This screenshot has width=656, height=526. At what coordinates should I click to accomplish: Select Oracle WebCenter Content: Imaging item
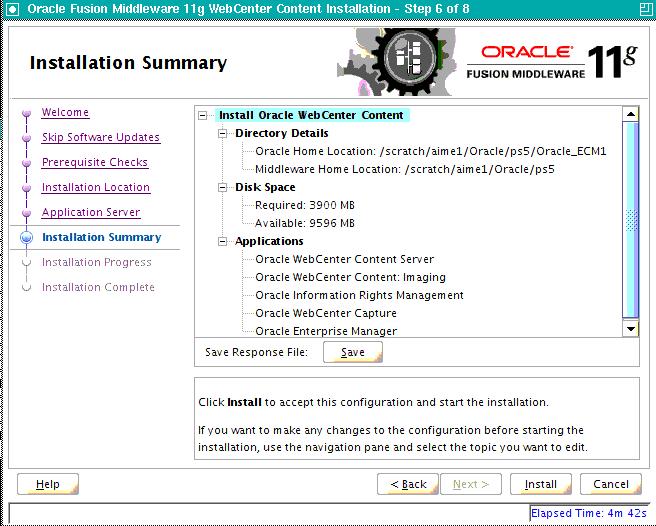[350, 277]
